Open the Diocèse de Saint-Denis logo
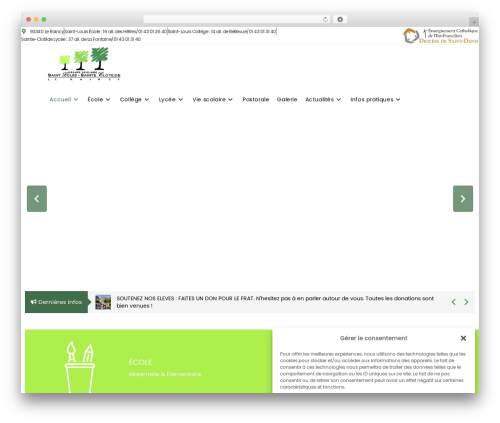Image resolution: width=500 pixels, height=423 pixels. (x=441, y=36)
